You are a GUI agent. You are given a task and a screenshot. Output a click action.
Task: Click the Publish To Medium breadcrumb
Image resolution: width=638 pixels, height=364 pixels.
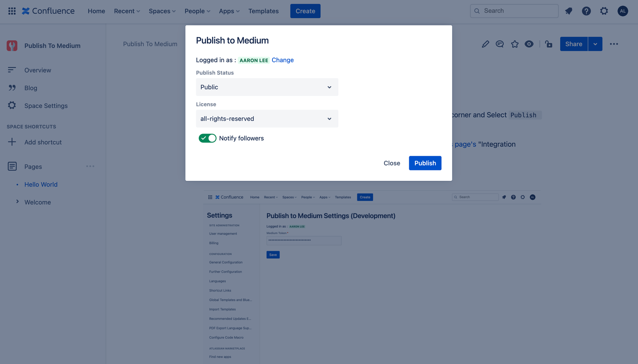pyautogui.click(x=150, y=44)
